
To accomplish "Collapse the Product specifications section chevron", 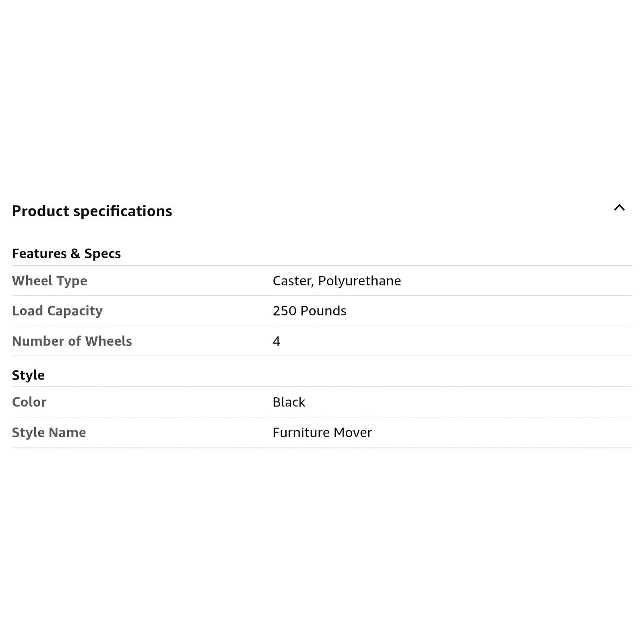I will (x=619, y=208).
